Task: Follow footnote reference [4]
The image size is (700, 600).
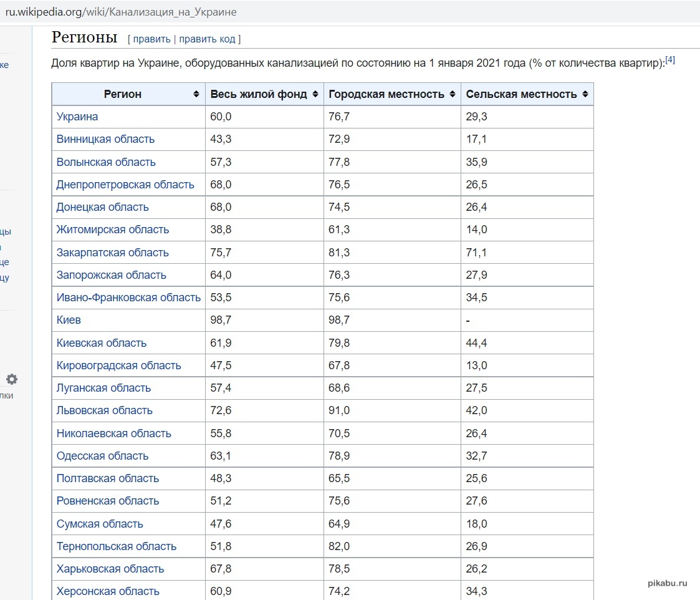Action: tap(670, 60)
